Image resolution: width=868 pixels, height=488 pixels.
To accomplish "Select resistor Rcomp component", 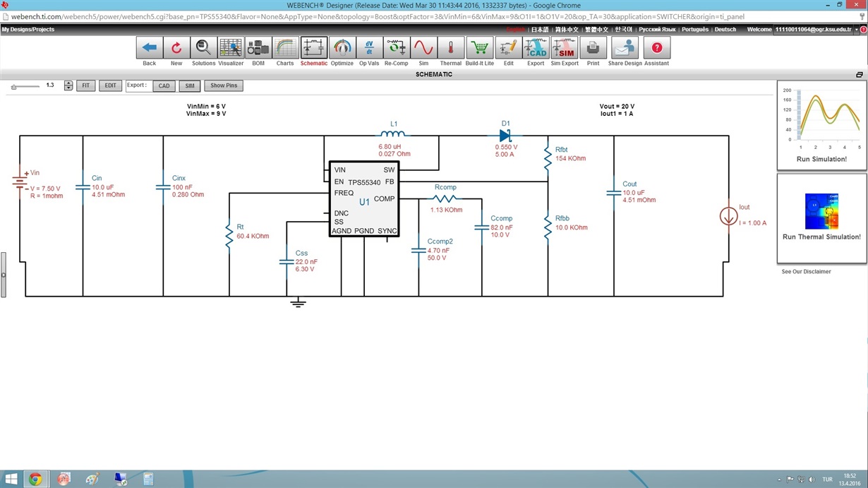I will point(445,198).
